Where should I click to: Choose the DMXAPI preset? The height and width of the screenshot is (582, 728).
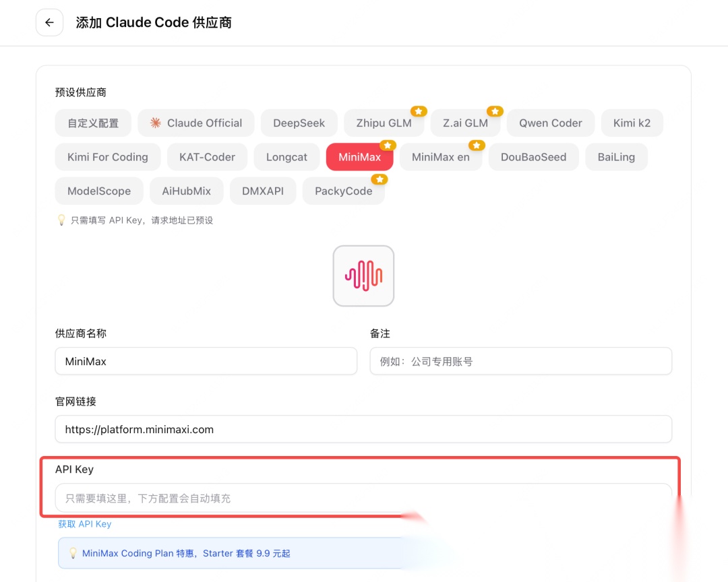click(263, 191)
